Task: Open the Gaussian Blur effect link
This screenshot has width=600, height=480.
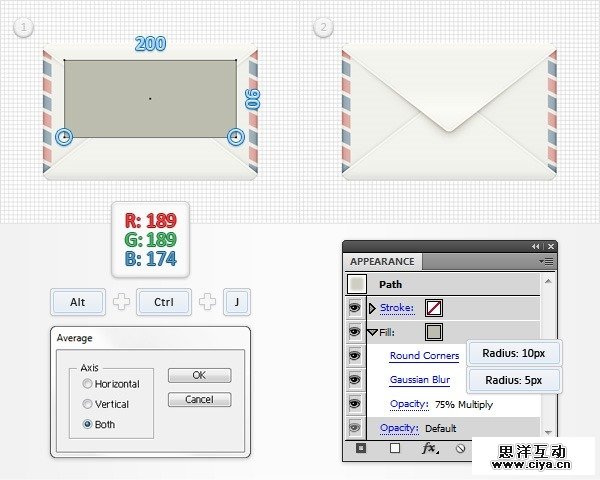Action: [x=419, y=380]
